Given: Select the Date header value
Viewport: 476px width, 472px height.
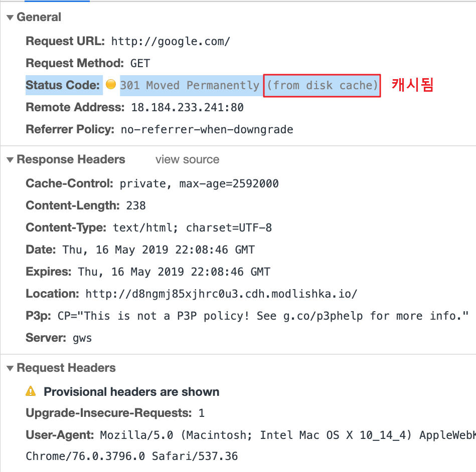Looking at the screenshot, I should (x=158, y=250).
